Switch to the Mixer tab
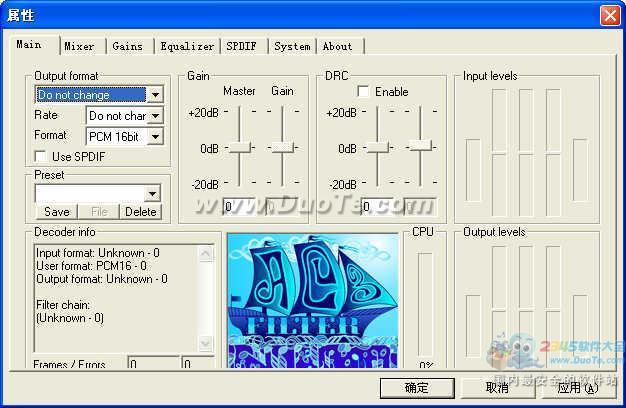The height and width of the screenshot is (408, 626). click(x=79, y=46)
